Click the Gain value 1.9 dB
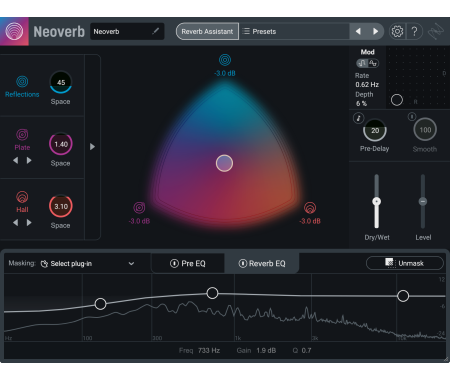The height and width of the screenshot is (380, 450). click(x=266, y=350)
